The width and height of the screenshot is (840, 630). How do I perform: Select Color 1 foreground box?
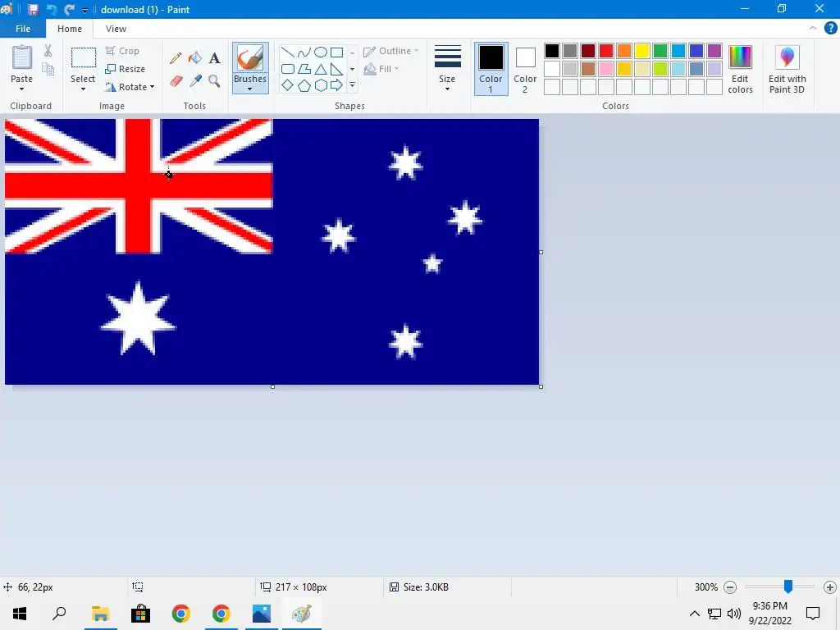click(491, 69)
